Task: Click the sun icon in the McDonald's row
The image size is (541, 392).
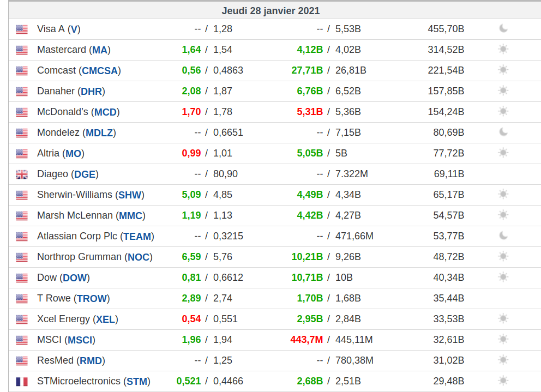Action: 503,111
